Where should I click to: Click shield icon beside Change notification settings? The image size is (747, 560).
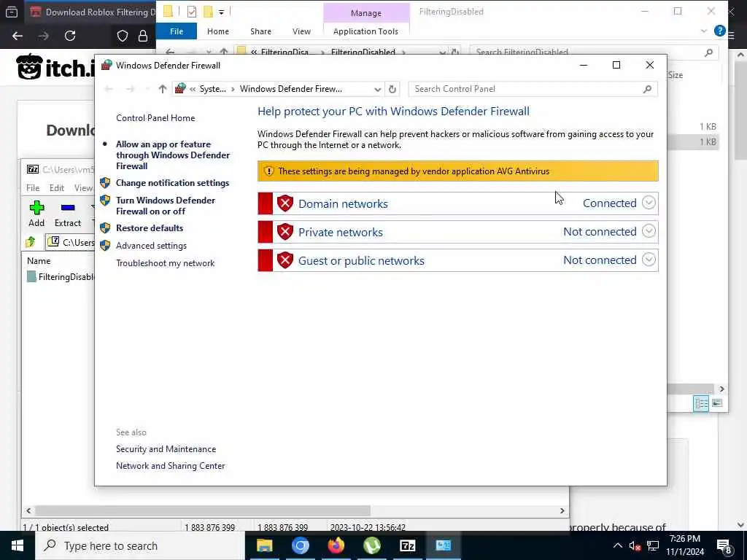(x=105, y=183)
